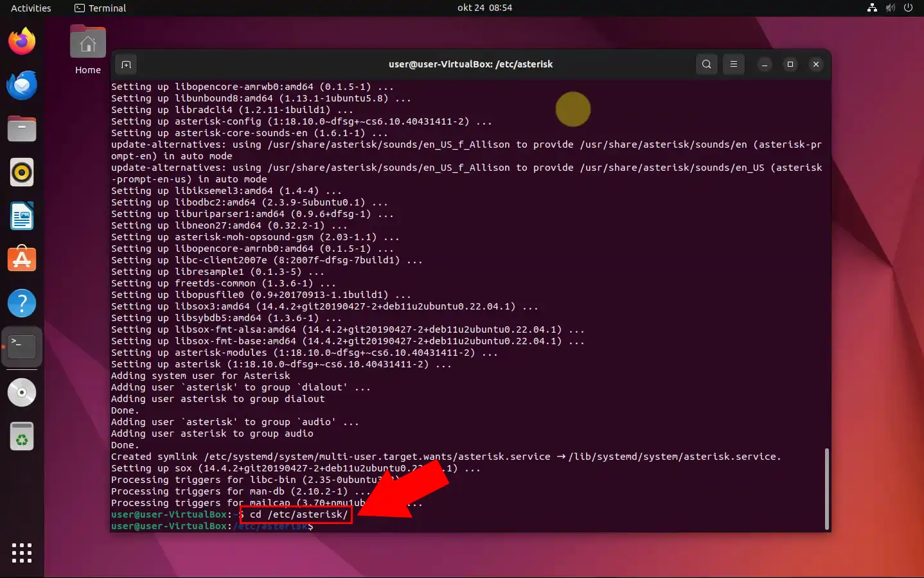This screenshot has height=578, width=924.
Task: Open the Thunderbird mail client
Action: pos(22,85)
